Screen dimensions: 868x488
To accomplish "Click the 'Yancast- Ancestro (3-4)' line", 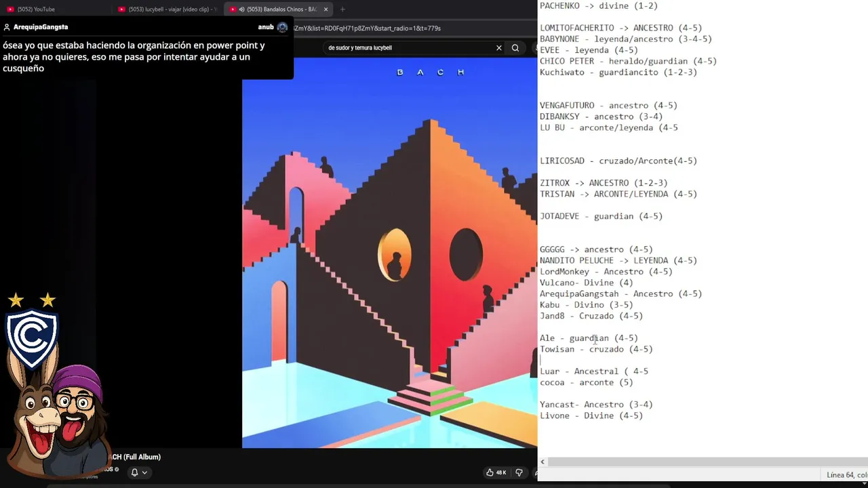I will click(x=596, y=405).
